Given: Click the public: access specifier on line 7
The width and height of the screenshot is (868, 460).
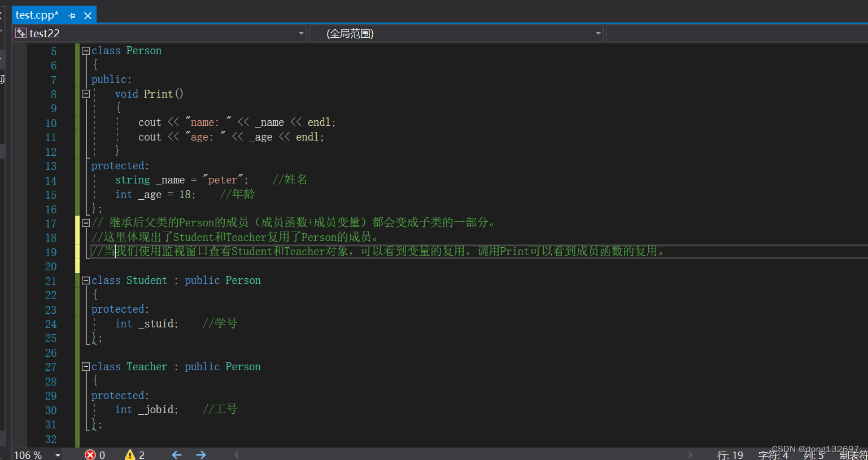Looking at the screenshot, I should point(111,80).
